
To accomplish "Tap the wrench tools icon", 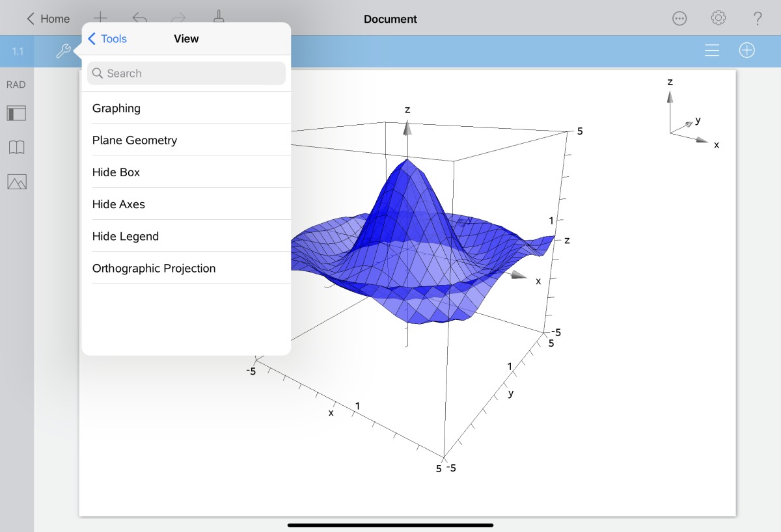I will pos(63,51).
